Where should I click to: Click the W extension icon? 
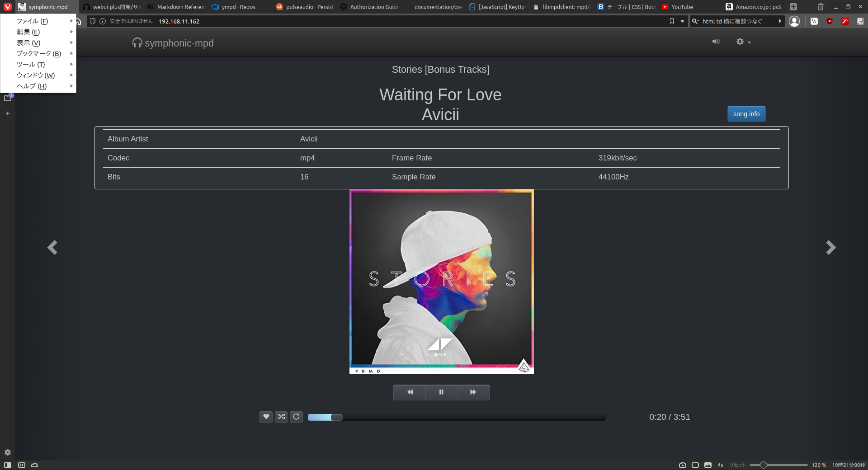(814, 21)
